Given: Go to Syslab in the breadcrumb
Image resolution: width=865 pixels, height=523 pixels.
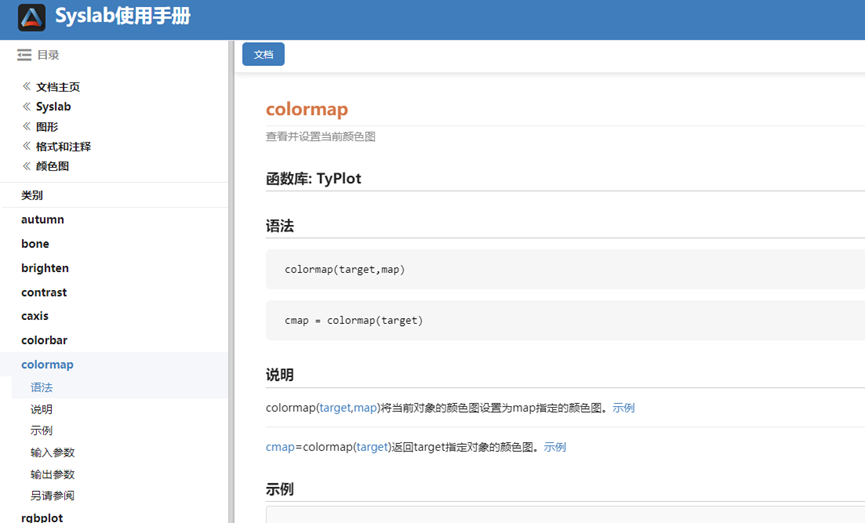Looking at the screenshot, I should [x=54, y=106].
